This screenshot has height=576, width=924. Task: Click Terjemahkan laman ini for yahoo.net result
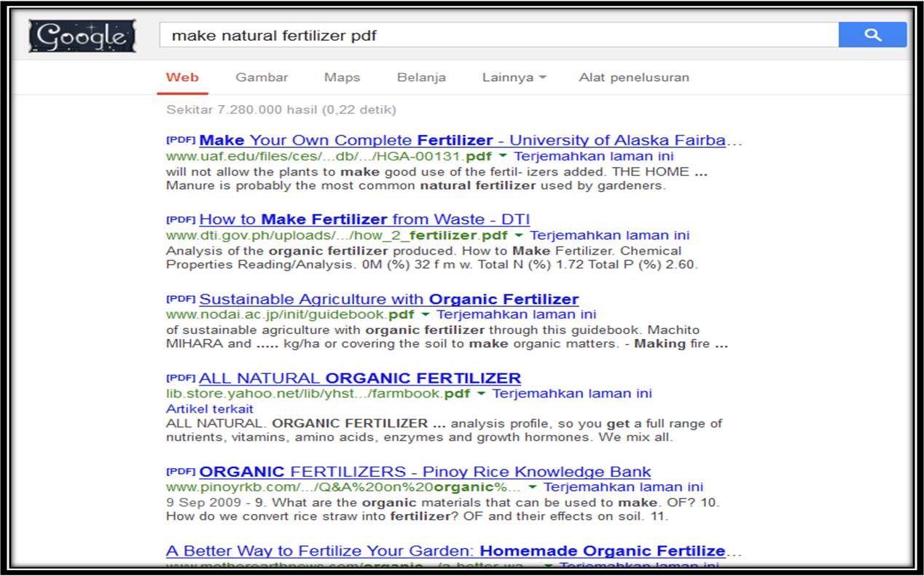[x=572, y=394]
